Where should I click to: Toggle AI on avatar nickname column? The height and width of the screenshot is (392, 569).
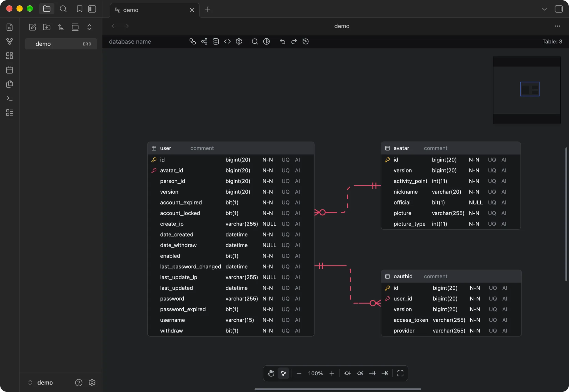click(504, 192)
